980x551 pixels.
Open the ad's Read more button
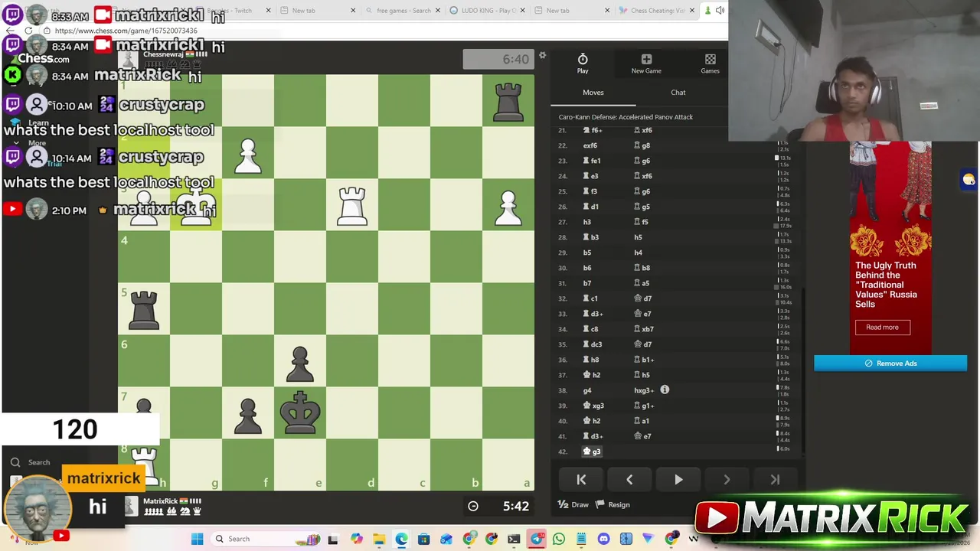coord(882,328)
